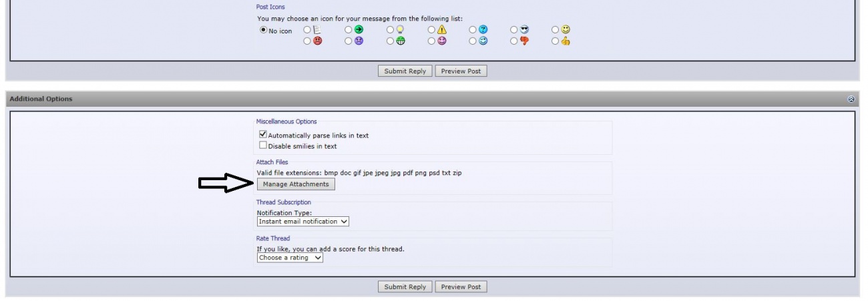Click the thumbs down post icon
Screen dimensions: 868x301
click(x=524, y=41)
